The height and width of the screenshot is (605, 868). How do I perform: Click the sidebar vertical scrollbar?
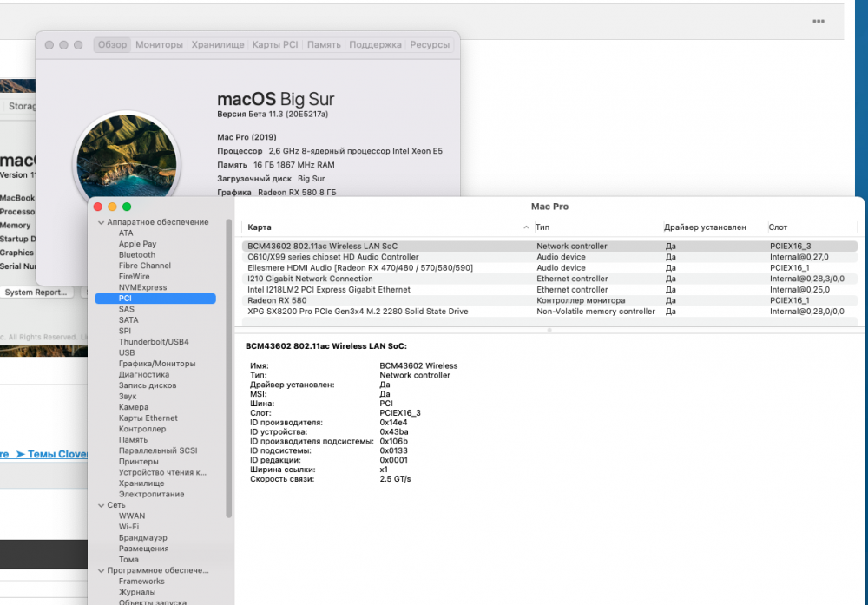(x=228, y=368)
